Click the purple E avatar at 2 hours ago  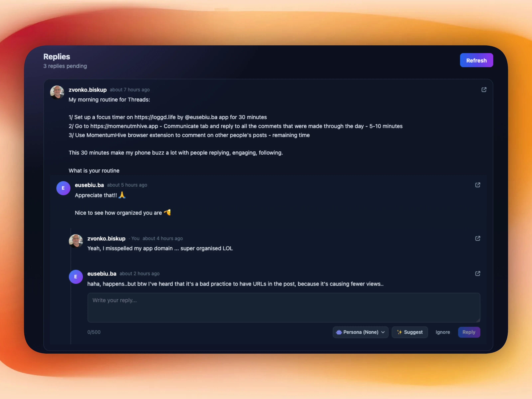(76, 277)
